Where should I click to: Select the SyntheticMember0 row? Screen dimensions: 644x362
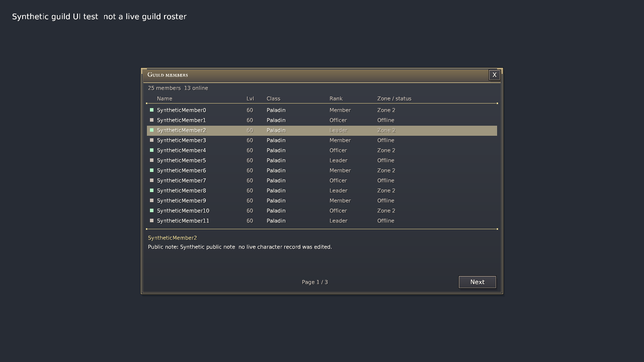coord(322,110)
